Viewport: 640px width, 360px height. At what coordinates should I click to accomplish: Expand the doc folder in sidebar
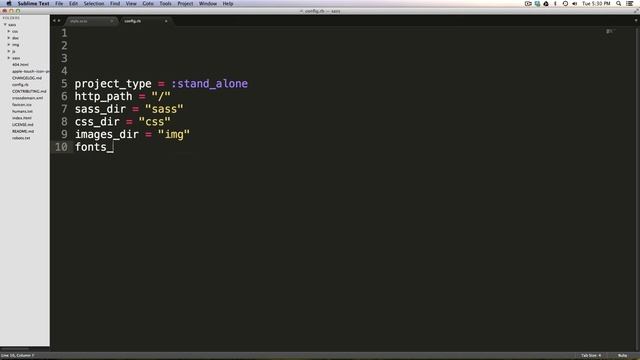(9, 38)
